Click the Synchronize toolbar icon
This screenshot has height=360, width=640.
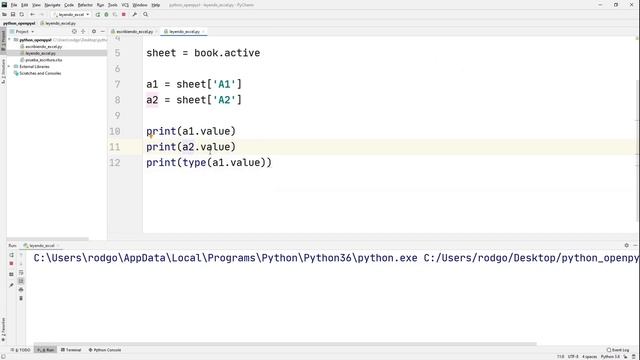click(22, 14)
